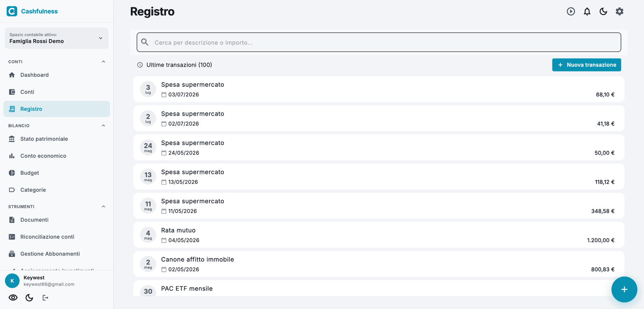This screenshot has height=309, width=644.
Task: Collapse the CONTI sidebar section
Action: click(x=103, y=62)
